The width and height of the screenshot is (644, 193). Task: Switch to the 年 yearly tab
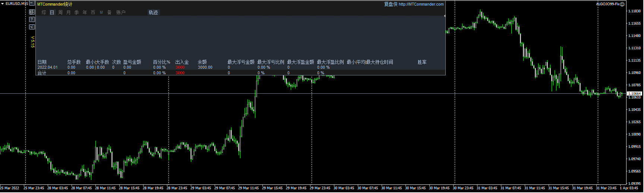tap(85, 12)
